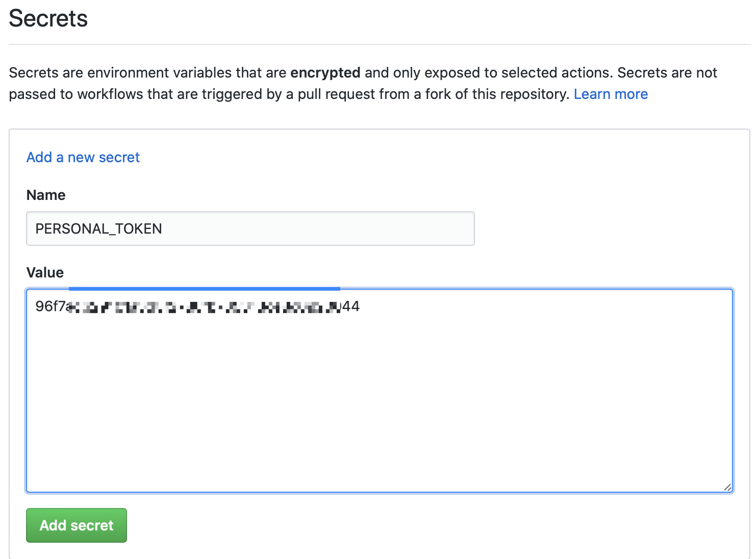
Task: Focus the Name input containing PERSONAL_TOKEN
Action: pos(250,228)
